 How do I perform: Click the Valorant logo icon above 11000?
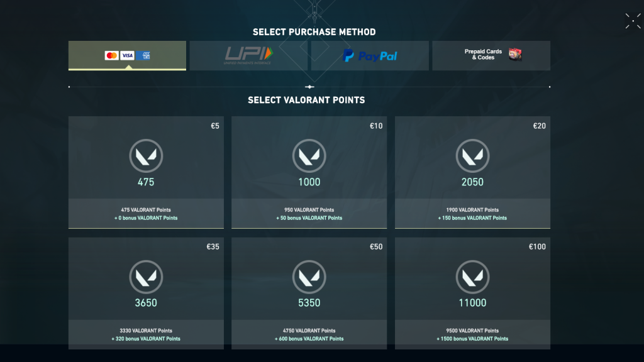click(x=472, y=277)
